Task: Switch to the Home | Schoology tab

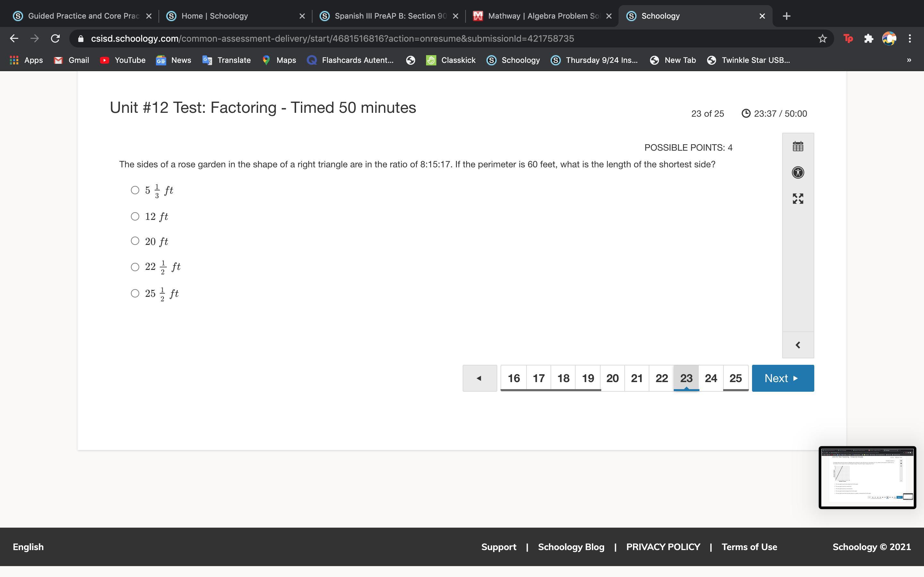Action: [x=215, y=16]
